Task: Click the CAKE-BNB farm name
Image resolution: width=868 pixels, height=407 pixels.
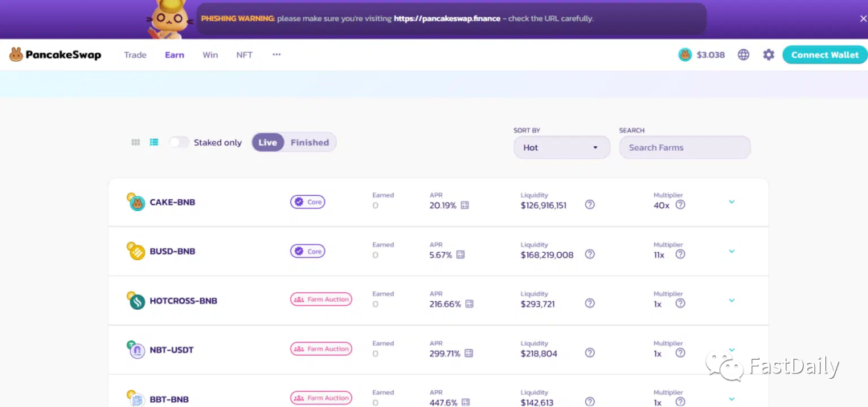Action: click(x=172, y=202)
